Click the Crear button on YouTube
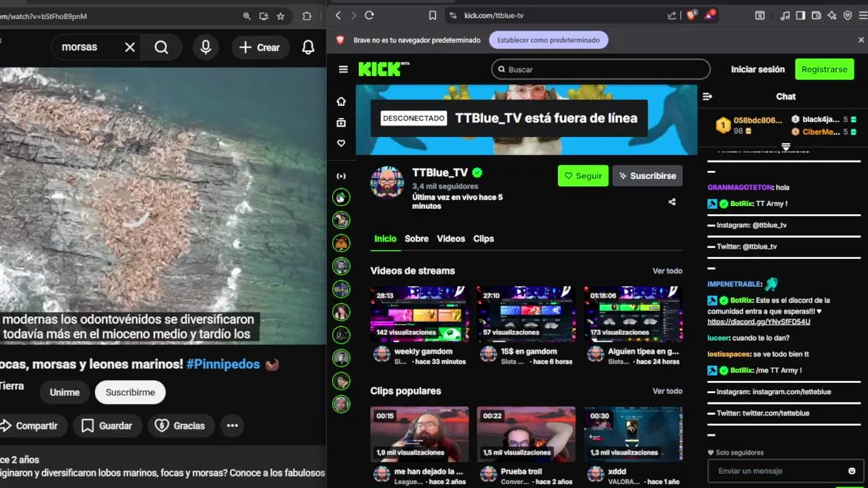This screenshot has width=868, height=488. pyautogui.click(x=260, y=47)
